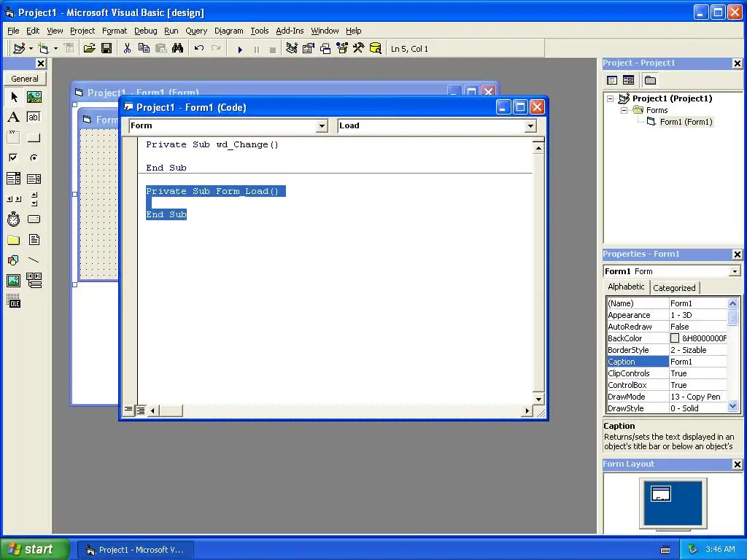Select the Data control tool
The width and height of the screenshot is (747, 560).
coord(34,281)
